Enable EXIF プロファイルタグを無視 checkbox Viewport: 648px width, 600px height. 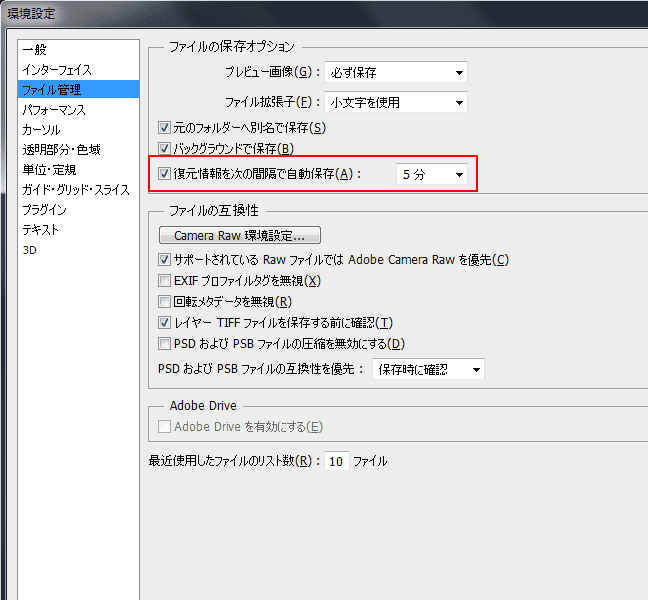[166, 281]
